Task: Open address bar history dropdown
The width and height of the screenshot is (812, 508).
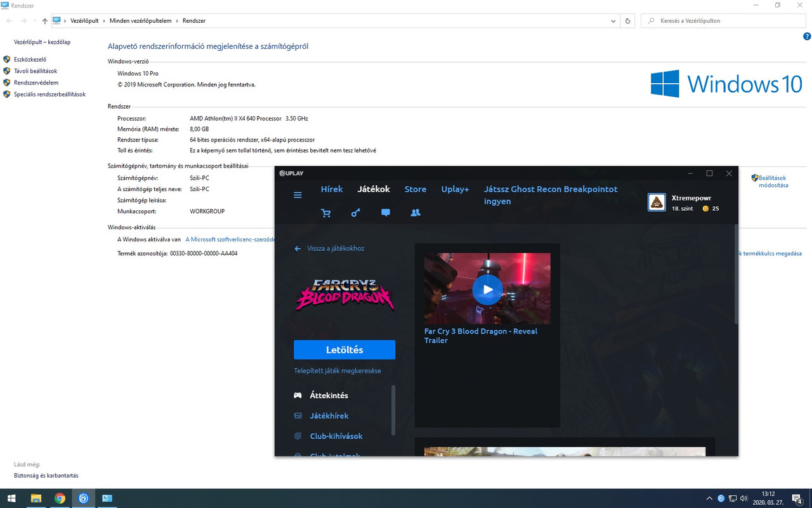Action: tap(613, 21)
